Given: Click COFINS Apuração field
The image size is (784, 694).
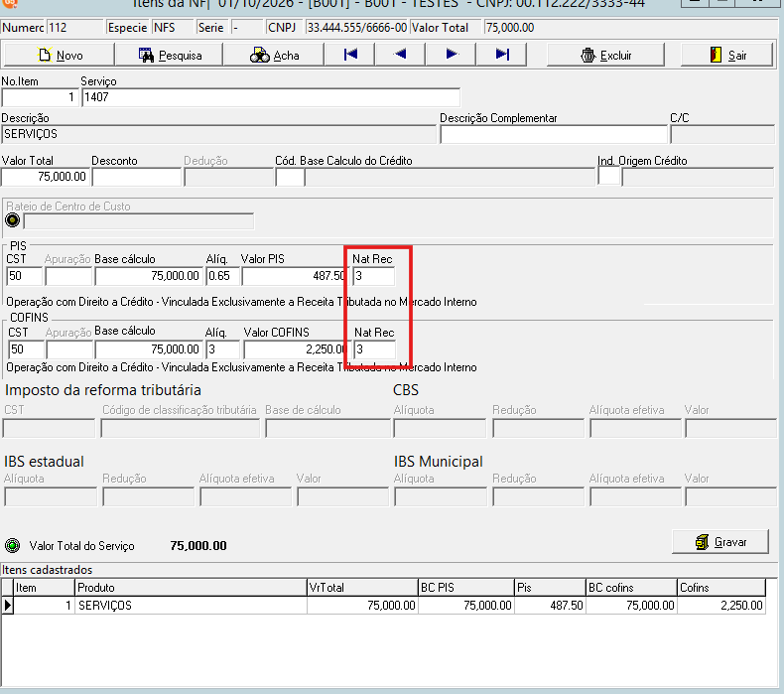Looking at the screenshot, I should (69, 349).
